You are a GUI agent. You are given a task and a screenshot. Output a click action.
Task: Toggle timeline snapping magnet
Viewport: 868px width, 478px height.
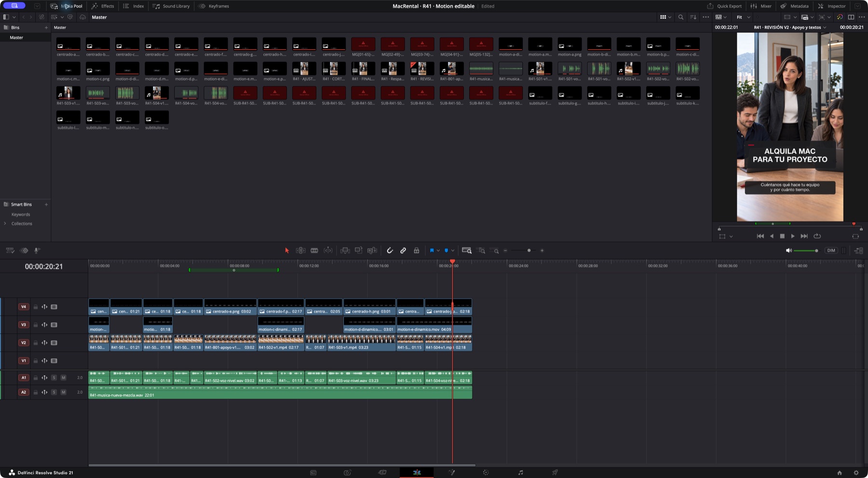[390, 250]
